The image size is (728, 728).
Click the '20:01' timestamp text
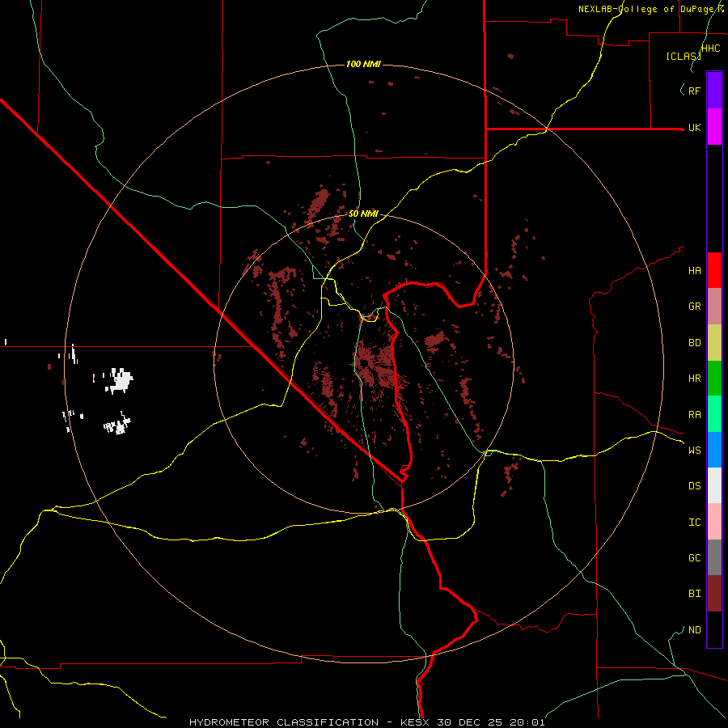(x=527, y=722)
